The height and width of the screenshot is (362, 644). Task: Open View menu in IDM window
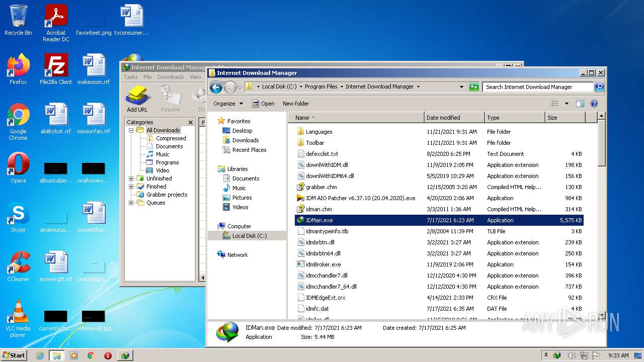point(195,77)
